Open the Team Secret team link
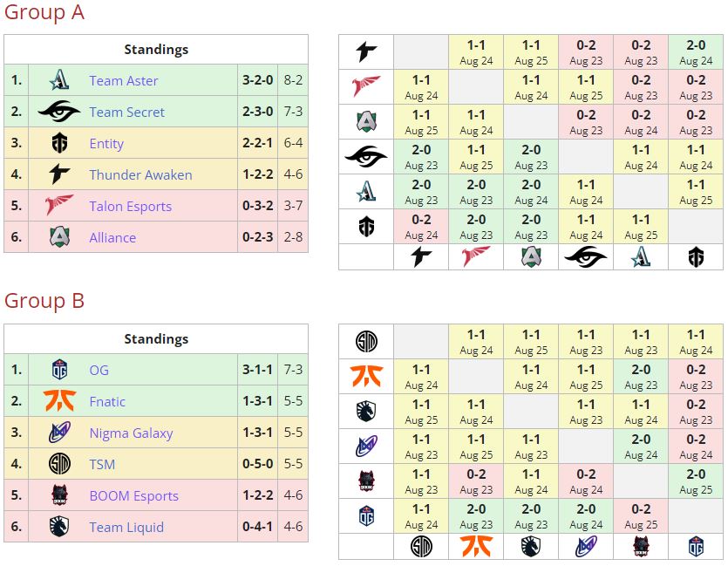The height and width of the screenshot is (566, 728). [x=126, y=112]
